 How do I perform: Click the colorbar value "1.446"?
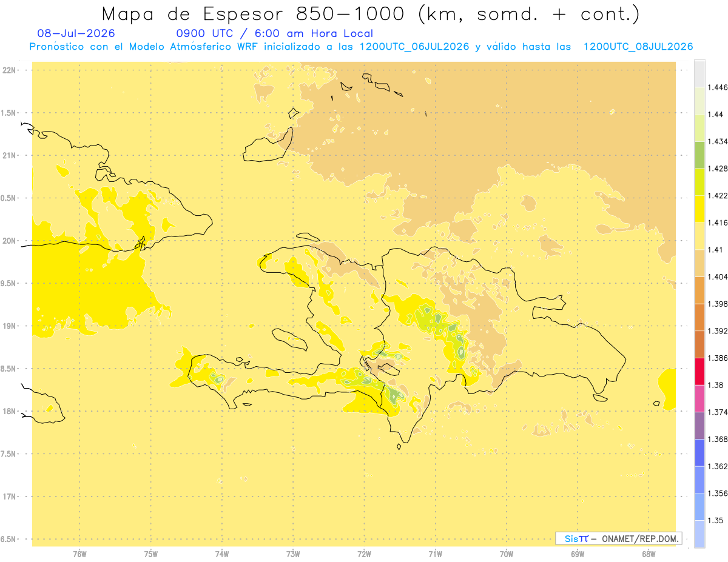coord(718,87)
